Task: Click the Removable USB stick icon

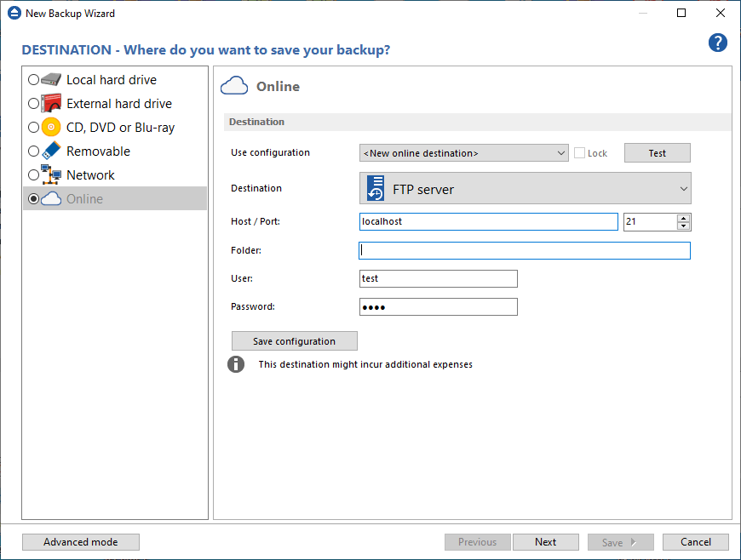Action: [x=51, y=151]
